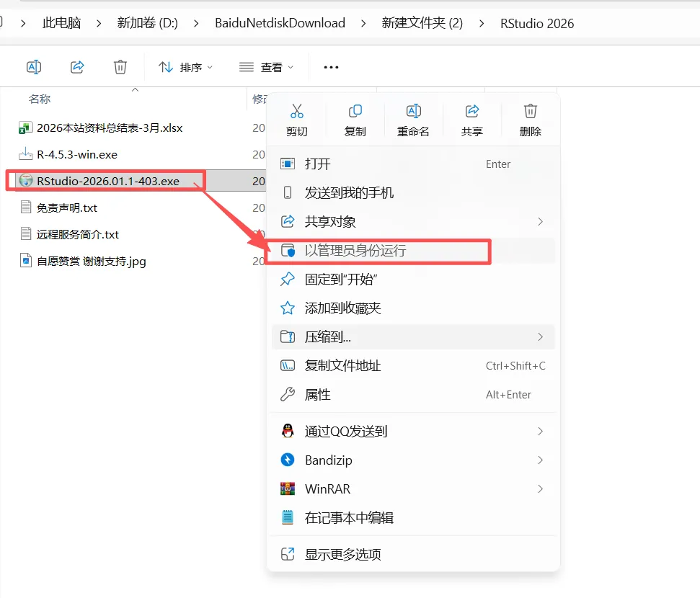Click the installer icon of R-4.5.3-win.exe

click(25, 154)
